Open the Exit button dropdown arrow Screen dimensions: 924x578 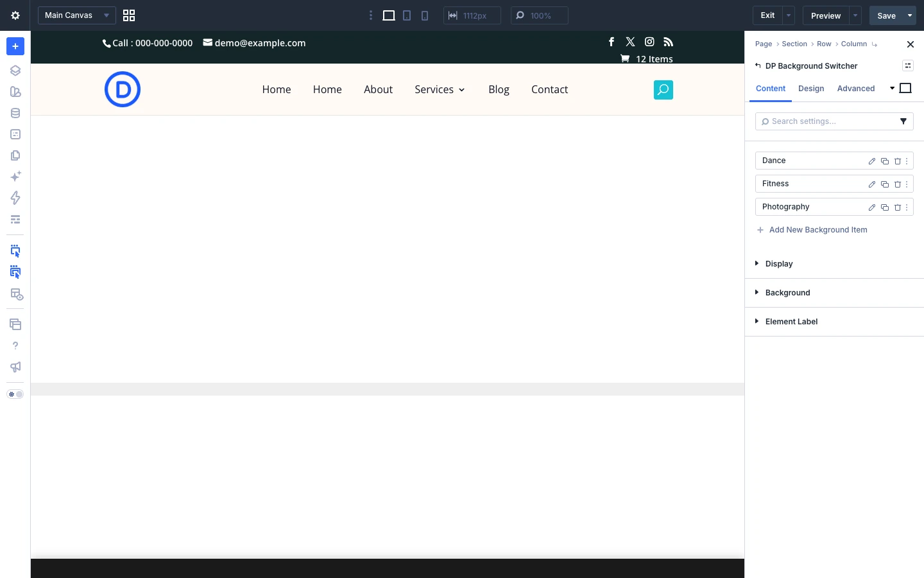point(789,15)
